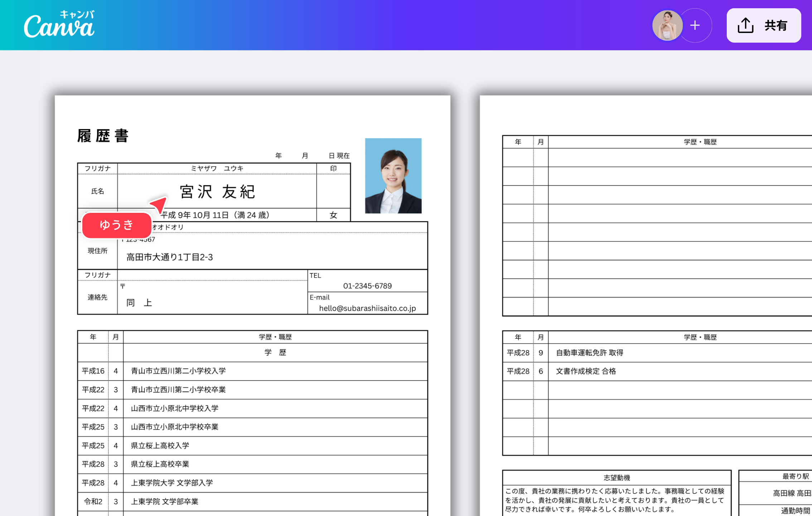Click 上東学院 文学部卒業 entry
Viewport: 812px width, 516px height.
coord(165,501)
